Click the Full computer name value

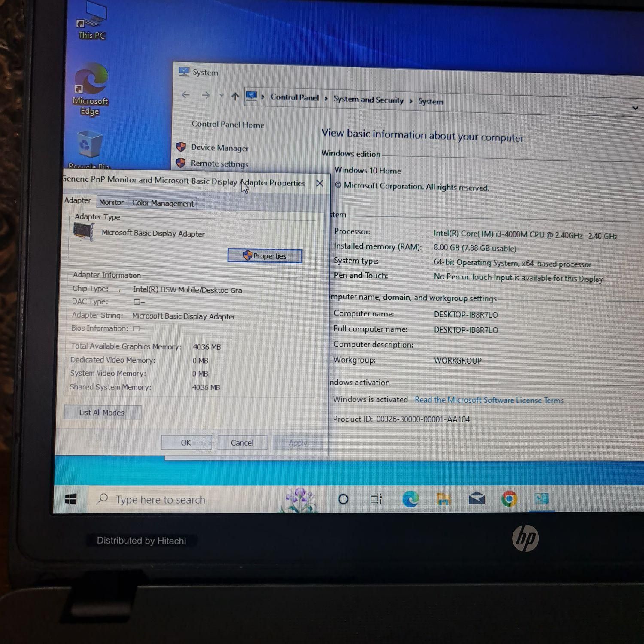tap(466, 330)
